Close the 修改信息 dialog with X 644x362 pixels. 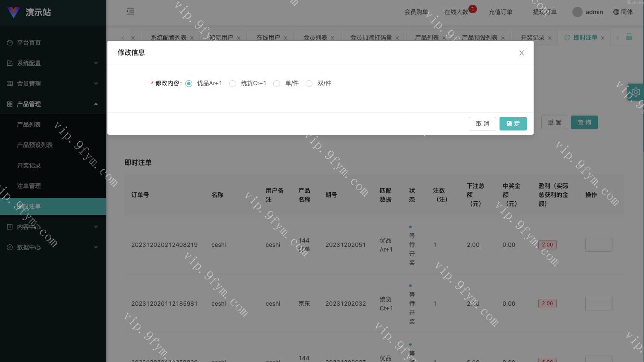click(521, 53)
